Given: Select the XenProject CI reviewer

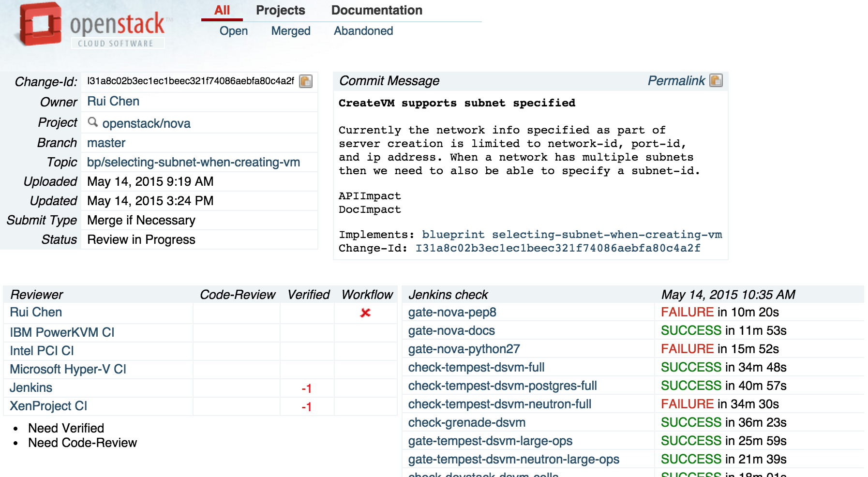Looking at the screenshot, I should click(48, 406).
